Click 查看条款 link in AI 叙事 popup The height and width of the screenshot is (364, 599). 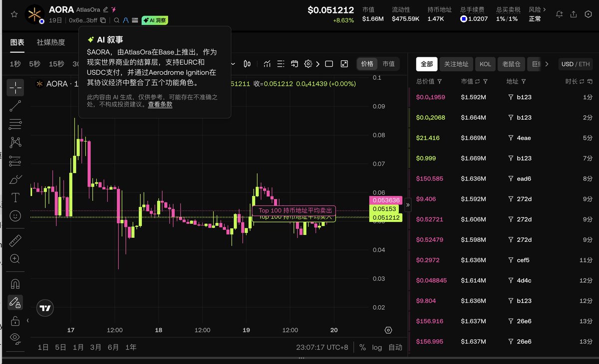pyautogui.click(x=160, y=105)
